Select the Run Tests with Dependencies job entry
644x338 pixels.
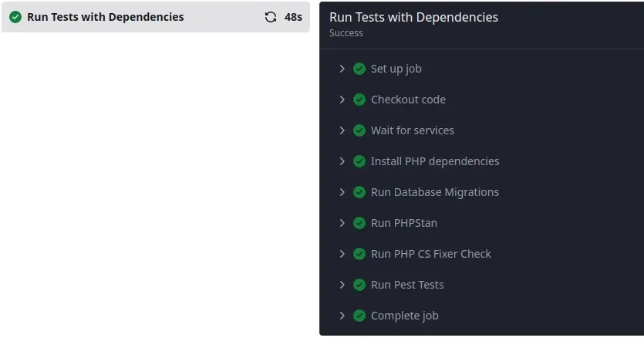[156, 17]
